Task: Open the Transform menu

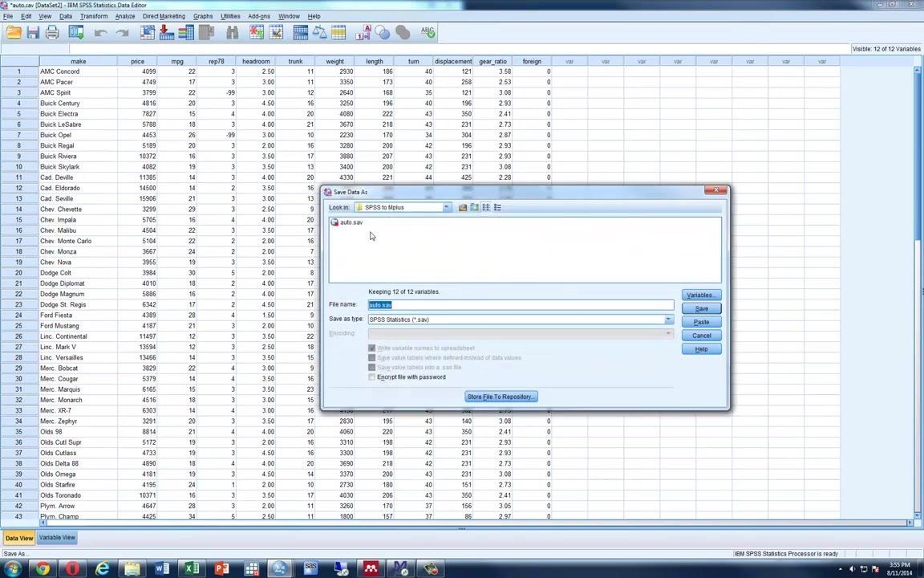Action: coord(94,17)
